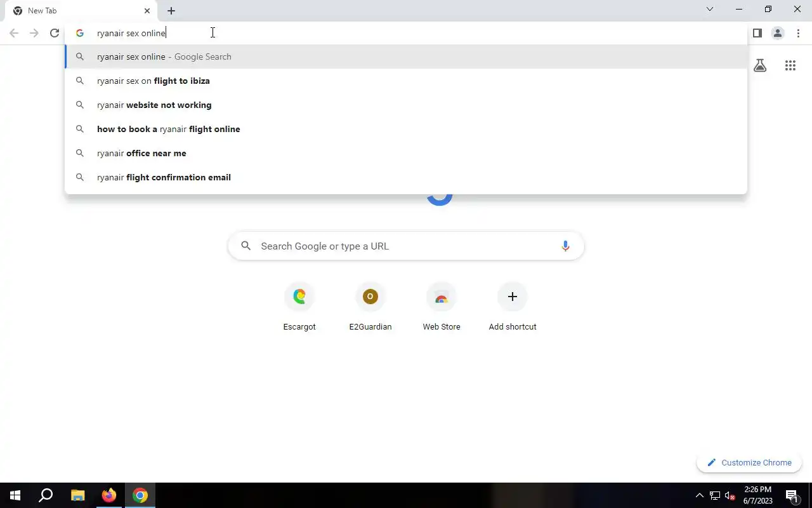This screenshot has height=508, width=812.
Task: Open File Explorer from the taskbar
Action: tap(77, 495)
